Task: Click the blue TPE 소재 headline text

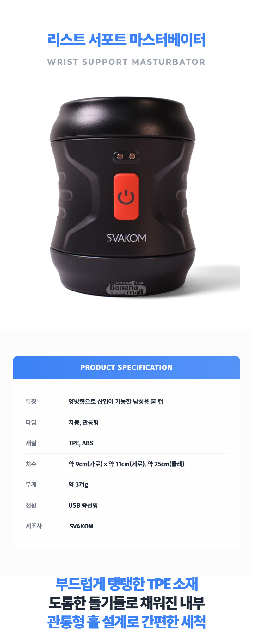Action: 126,584
